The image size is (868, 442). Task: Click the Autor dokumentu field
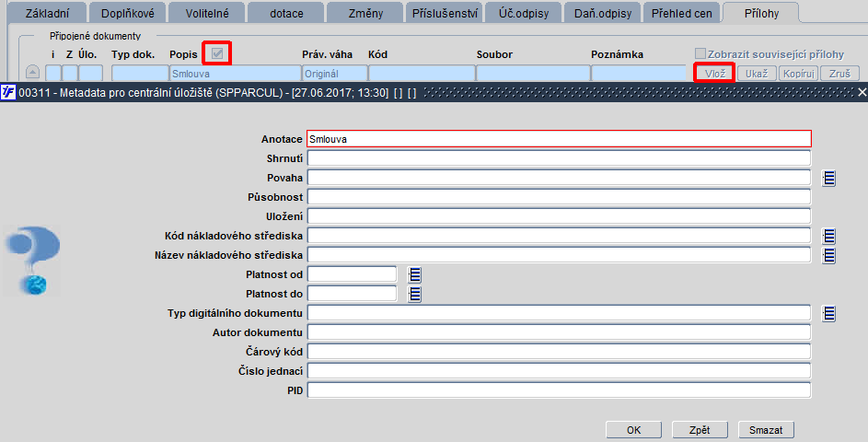(559, 332)
